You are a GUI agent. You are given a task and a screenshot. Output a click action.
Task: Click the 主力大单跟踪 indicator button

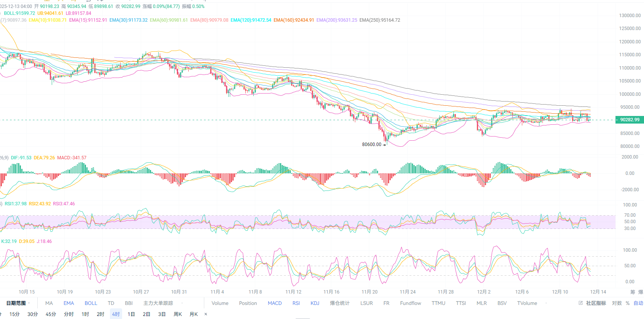[x=158, y=303]
